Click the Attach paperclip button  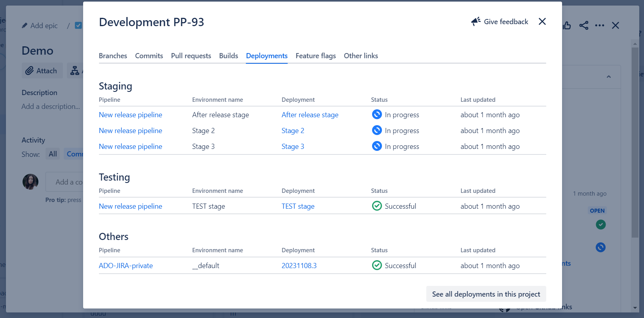coord(42,71)
